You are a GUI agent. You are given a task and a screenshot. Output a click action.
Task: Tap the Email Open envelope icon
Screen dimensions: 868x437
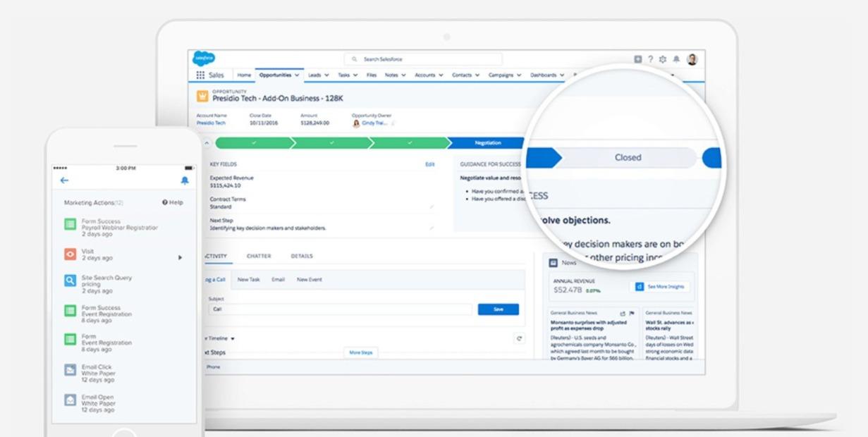[70, 400]
